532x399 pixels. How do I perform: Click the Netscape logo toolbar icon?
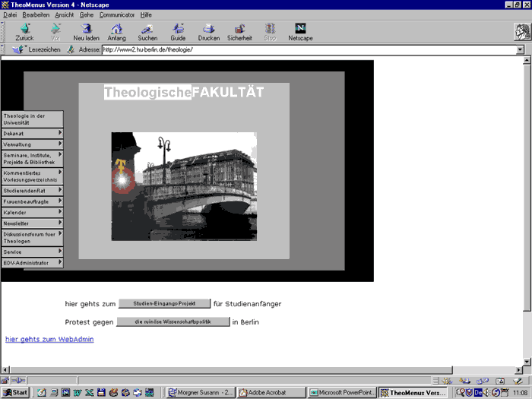pyautogui.click(x=300, y=29)
